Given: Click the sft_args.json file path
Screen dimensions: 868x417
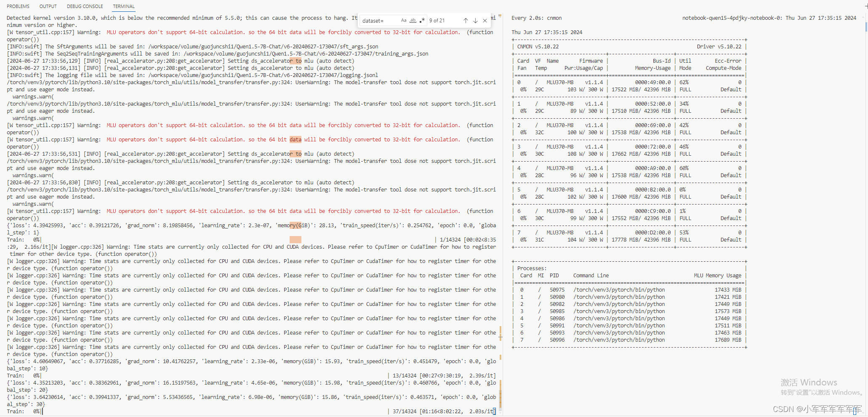Looking at the screenshot, I should (263, 46).
